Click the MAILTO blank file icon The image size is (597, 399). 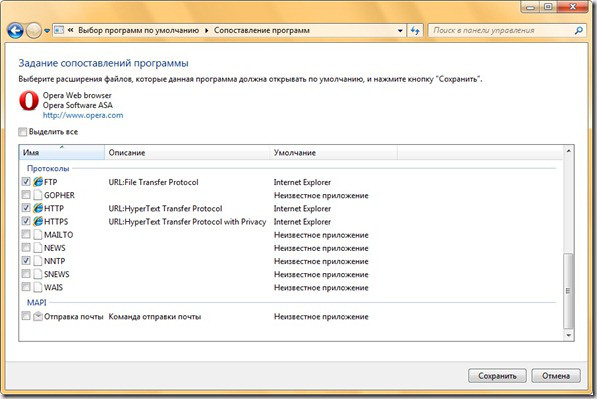click(38, 235)
